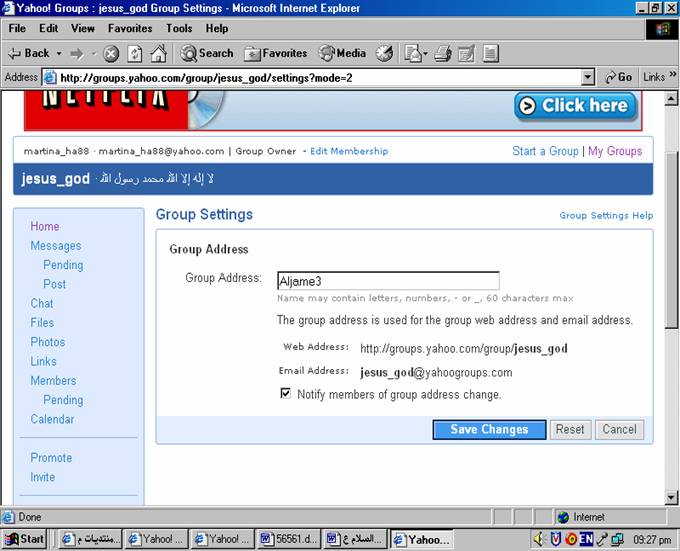Image resolution: width=680 pixels, height=551 pixels.
Task: Open the Forward button history dropdown
Action: coord(94,54)
